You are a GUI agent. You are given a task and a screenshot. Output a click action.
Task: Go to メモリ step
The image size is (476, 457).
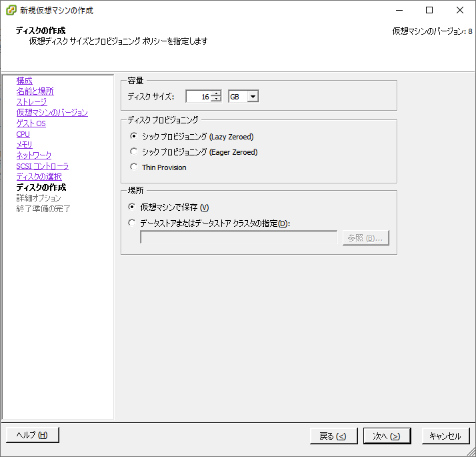24,145
